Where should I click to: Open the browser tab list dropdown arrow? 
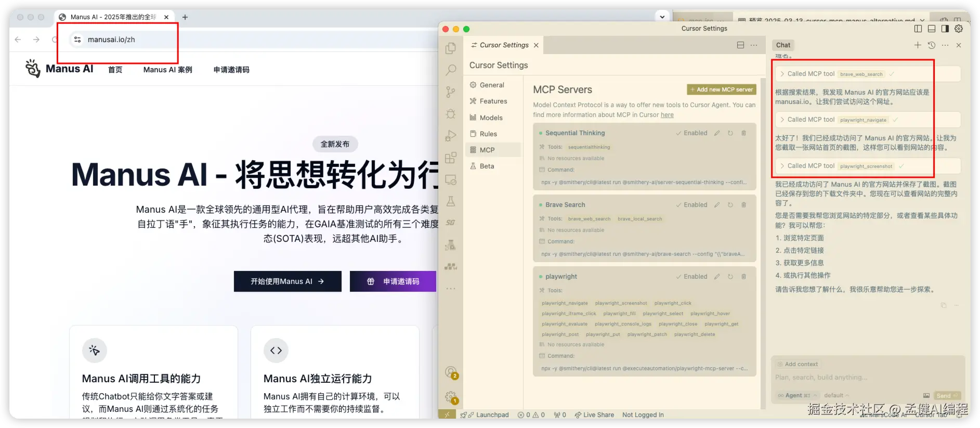662,17
